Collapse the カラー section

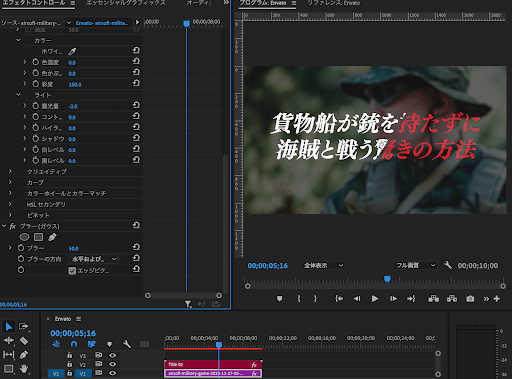click(19, 40)
